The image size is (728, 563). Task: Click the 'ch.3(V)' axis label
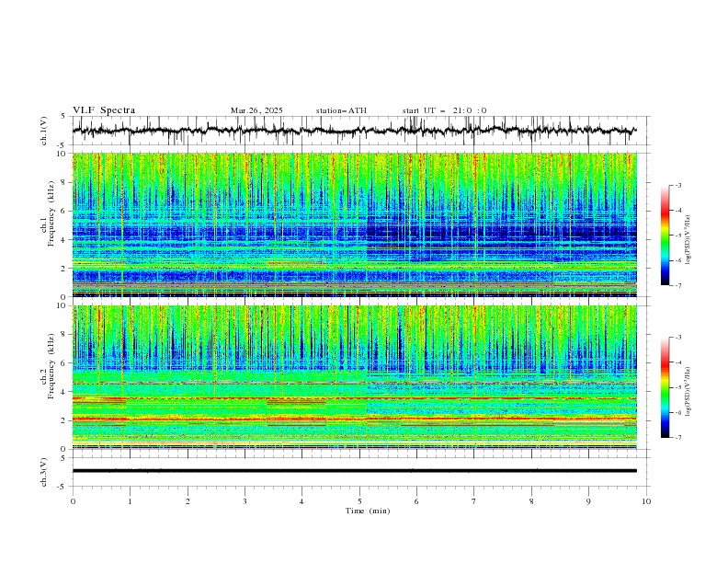[x=44, y=472]
